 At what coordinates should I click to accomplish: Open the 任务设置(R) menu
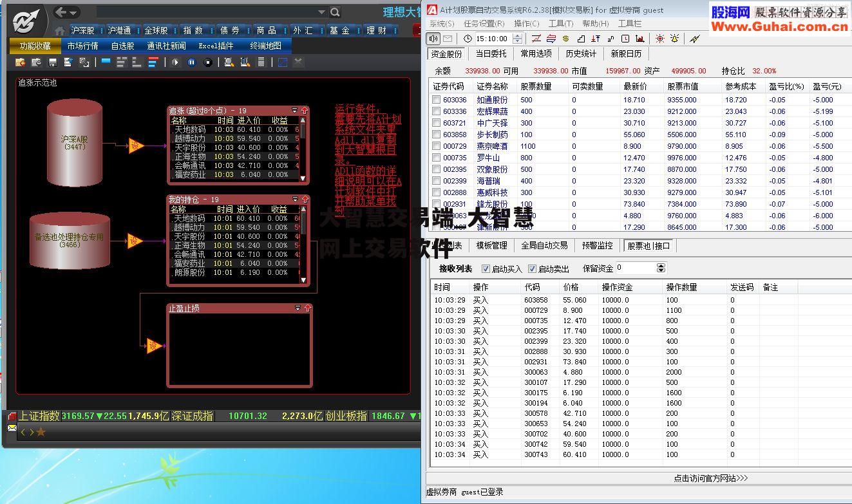(484, 24)
